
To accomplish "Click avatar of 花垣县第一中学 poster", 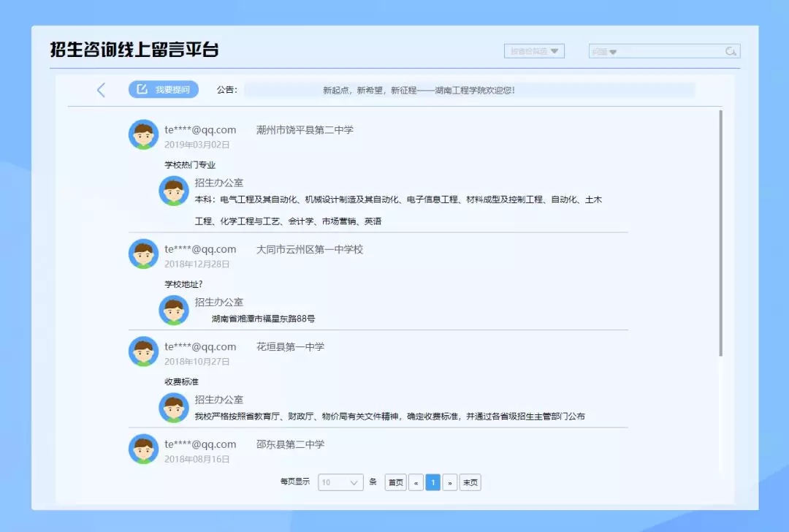I will click(x=143, y=351).
